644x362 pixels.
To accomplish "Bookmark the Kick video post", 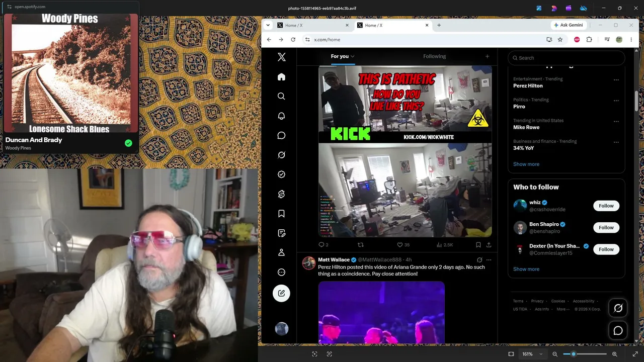I will tap(478, 245).
